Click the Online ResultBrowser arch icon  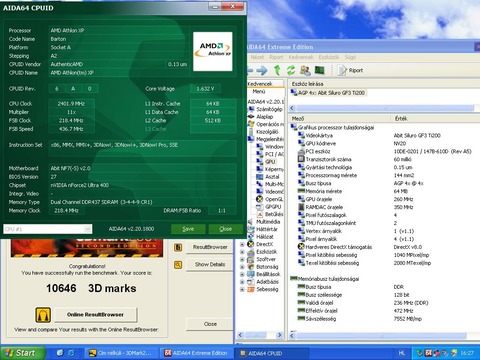(x=43, y=315)
